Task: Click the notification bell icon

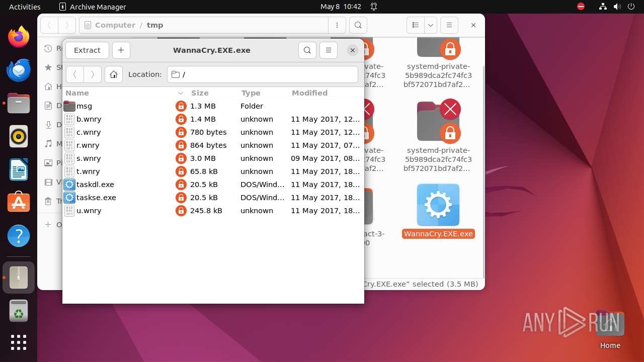Action: (x=374, y=7)
